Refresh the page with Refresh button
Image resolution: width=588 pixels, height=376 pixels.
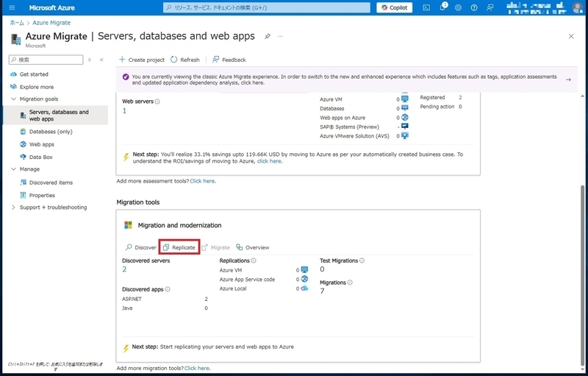click(185, 60)
